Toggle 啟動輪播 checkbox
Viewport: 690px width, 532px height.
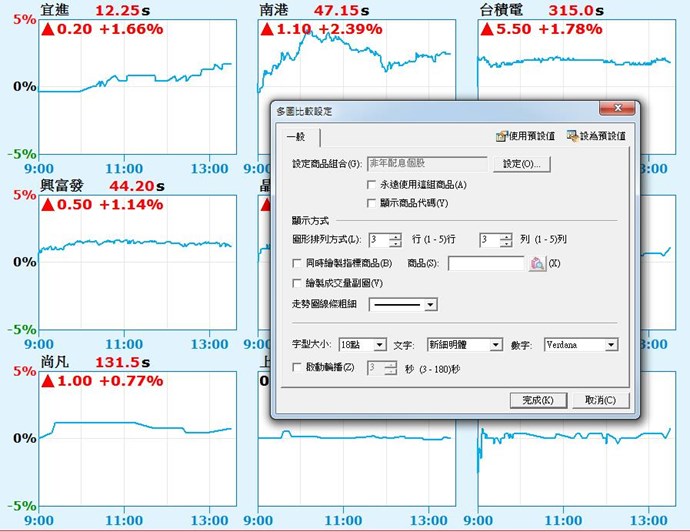(296, 368)
